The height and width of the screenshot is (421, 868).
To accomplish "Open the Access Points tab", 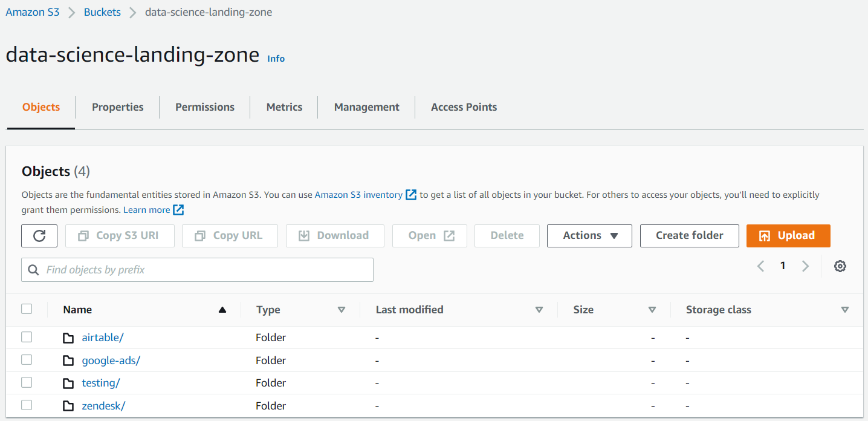I will click(x=464, y=107).
